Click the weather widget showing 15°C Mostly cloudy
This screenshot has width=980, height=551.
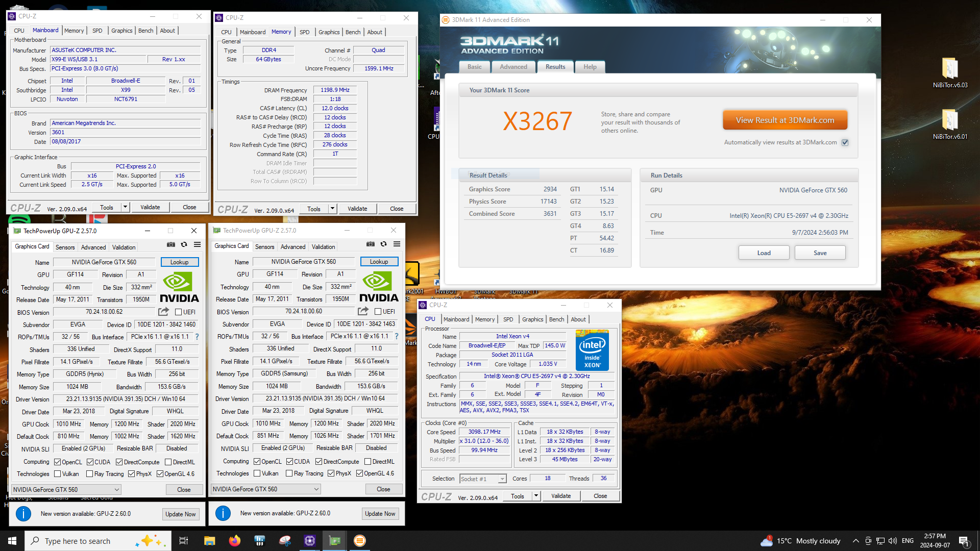[800, 541]
